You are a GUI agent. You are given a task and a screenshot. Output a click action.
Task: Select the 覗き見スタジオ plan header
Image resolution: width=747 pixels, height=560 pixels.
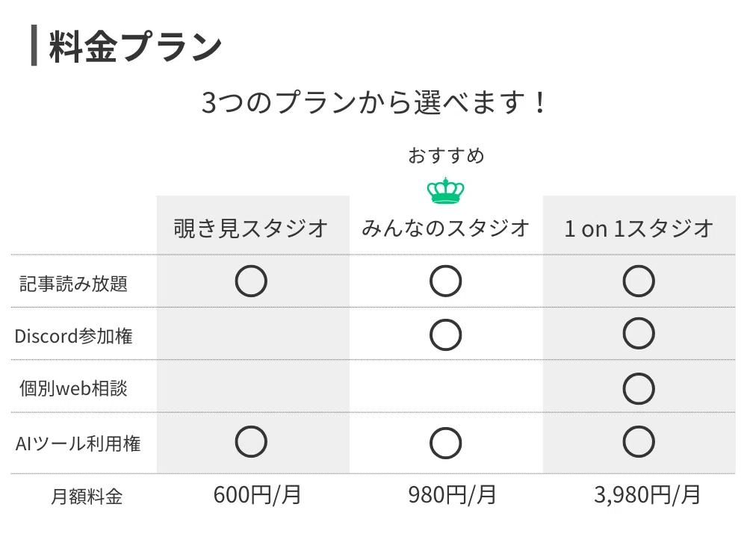[x=250, y=228]
